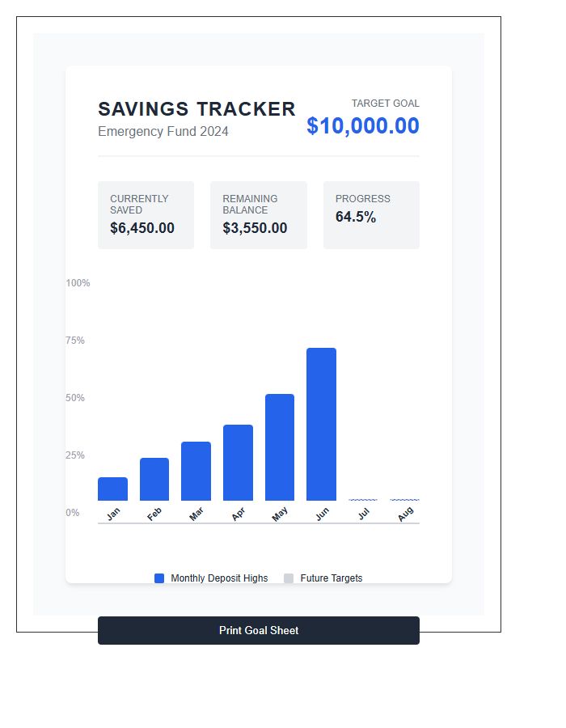Select the SAVINGS TRACKER heading
This screenshot has width=566, height=728.
196,109
